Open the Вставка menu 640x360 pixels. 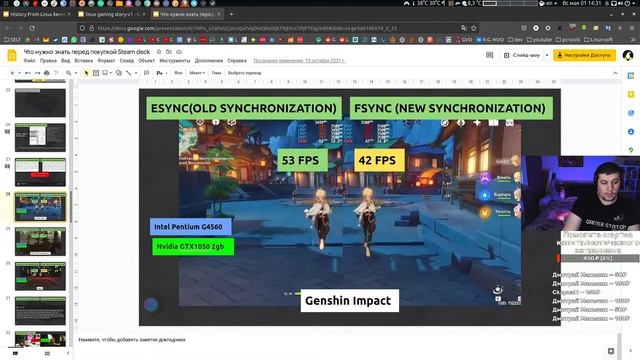[84, 60]
